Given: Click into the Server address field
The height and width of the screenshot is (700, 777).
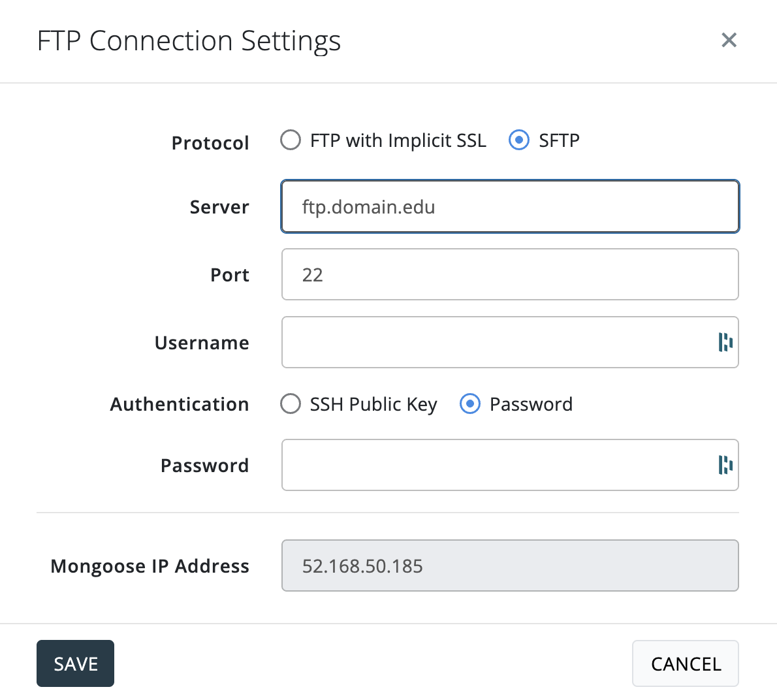Looking at the screenshot, I should (x=509, y=207).
